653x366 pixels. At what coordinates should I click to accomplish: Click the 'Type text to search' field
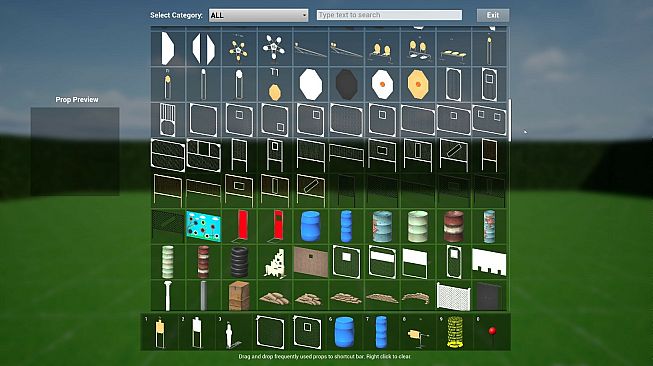coord(389,15)
